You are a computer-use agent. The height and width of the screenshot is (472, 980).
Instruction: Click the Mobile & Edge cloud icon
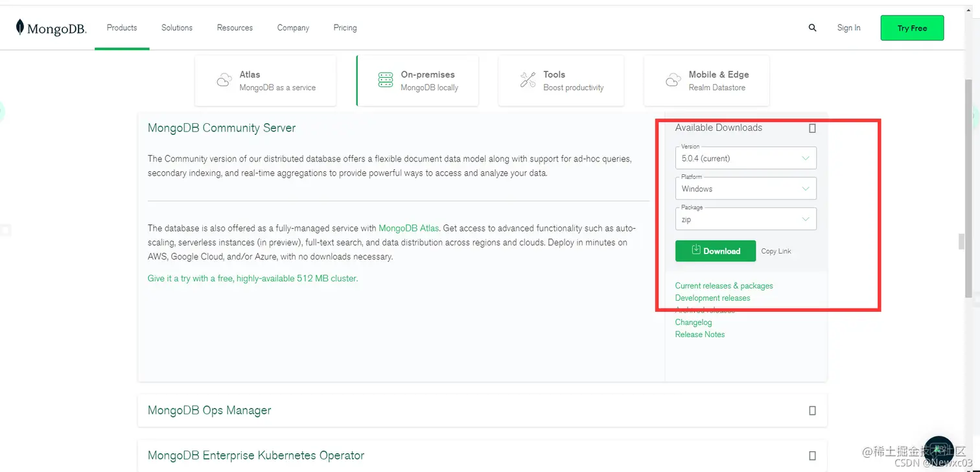[x=673, y=80]
